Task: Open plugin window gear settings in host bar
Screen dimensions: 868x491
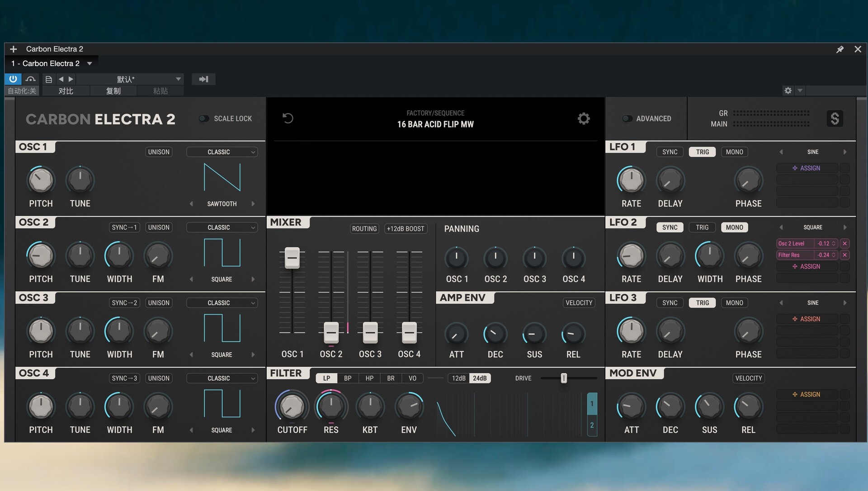Action: tap(788, 90)
